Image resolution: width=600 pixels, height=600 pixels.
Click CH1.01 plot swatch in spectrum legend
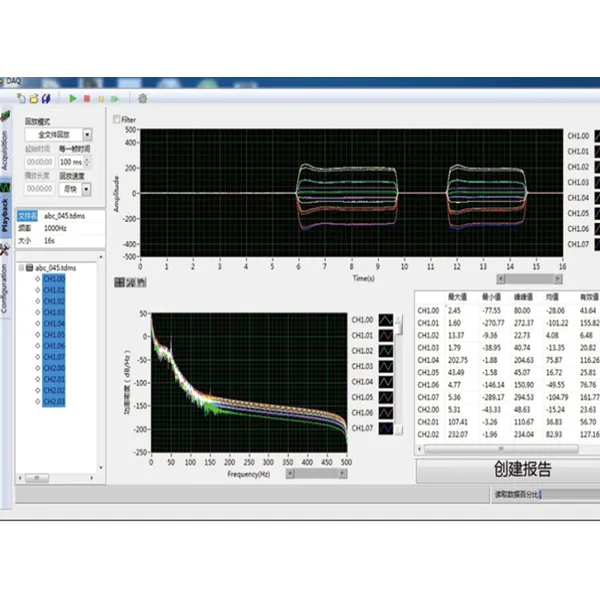click(x=386, y=335)
